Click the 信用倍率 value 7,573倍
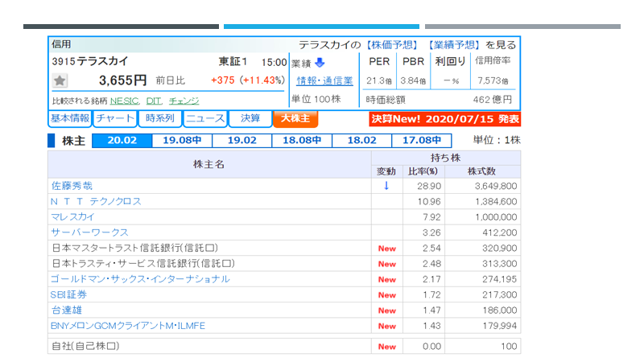 (493, 81)
